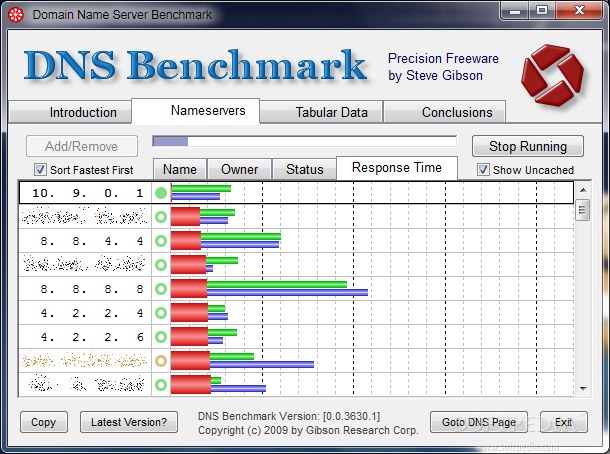Click the scroll up arrow of the list
This screenshot has width=610, height=454.
pos(583,190)
